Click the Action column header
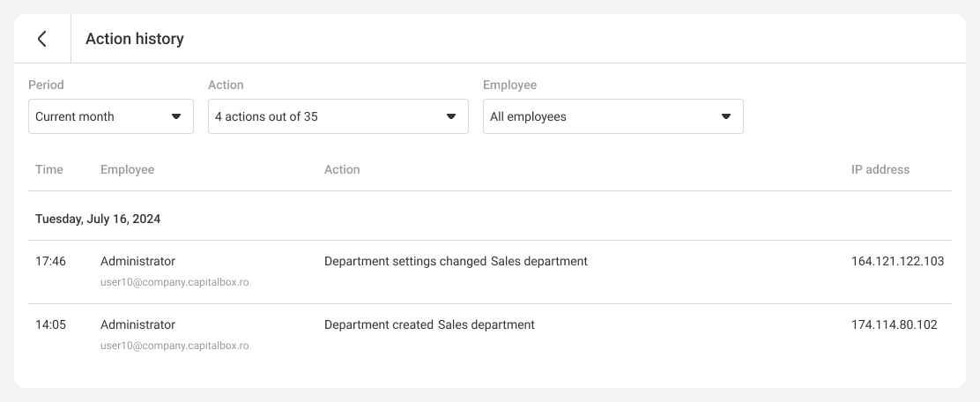The height and width of the screenshot is (402, 980). [342, 169]
